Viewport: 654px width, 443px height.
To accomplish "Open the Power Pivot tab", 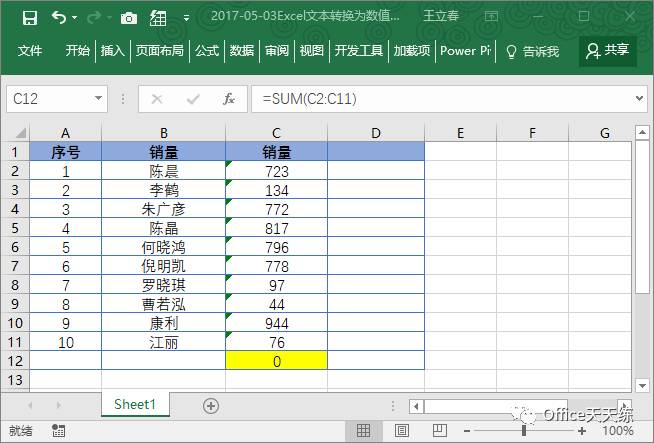I will (465, 51).
